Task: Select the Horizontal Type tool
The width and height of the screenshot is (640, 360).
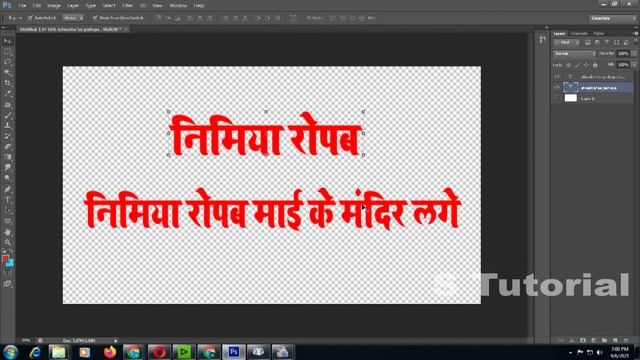Action: click(x=8, y=200)
